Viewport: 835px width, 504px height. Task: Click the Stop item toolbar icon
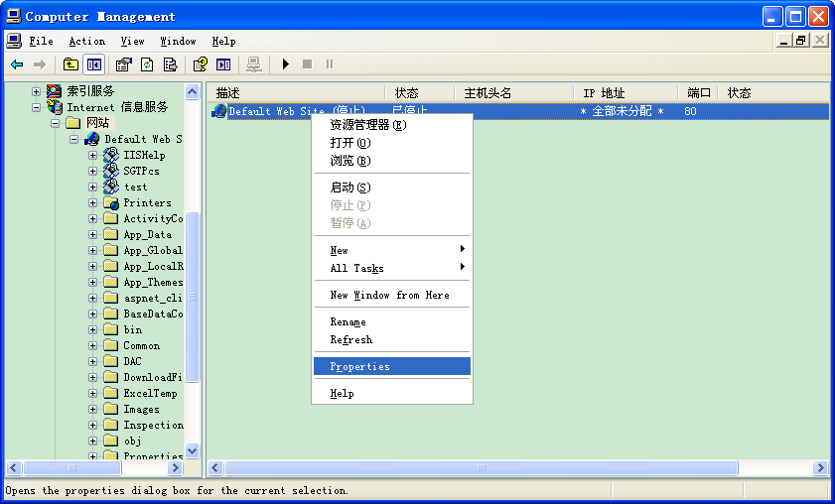(307, 64)
